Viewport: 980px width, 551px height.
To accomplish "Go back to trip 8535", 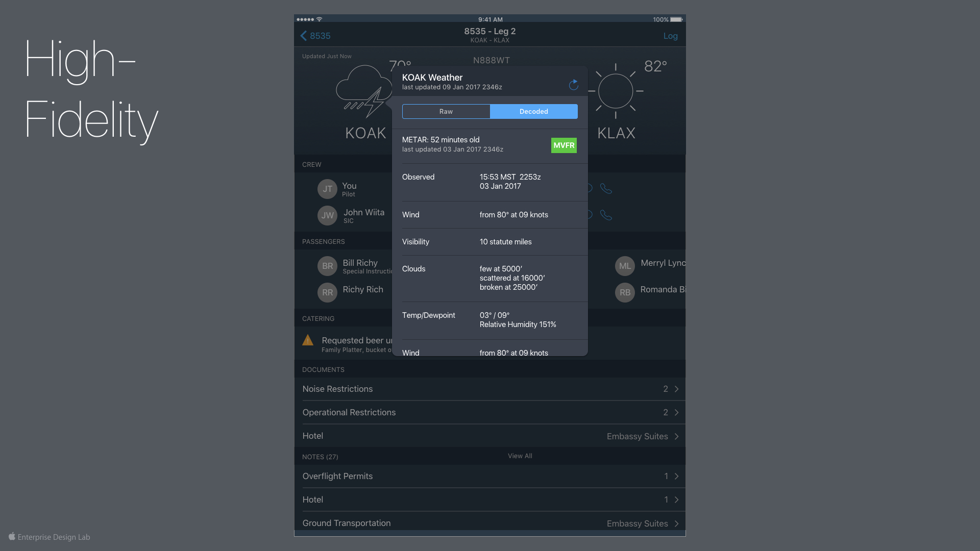I will [315, 36].
